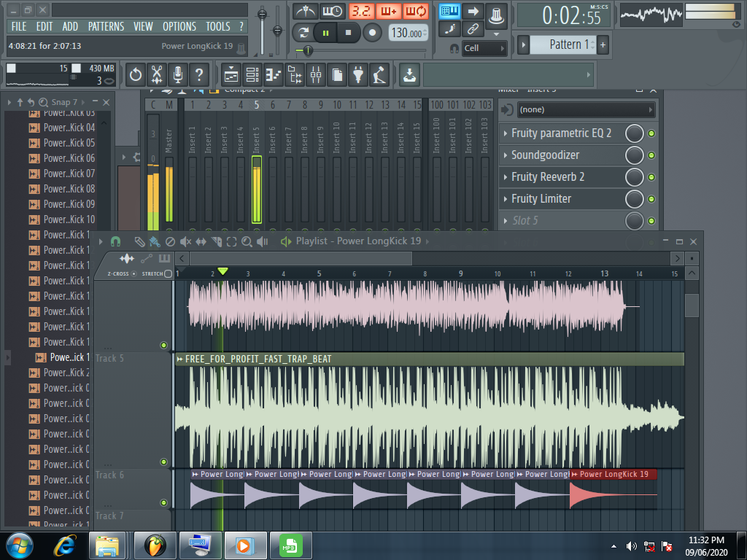Select the Paint brush tool in the Playlist

click(x=155, y=241)
